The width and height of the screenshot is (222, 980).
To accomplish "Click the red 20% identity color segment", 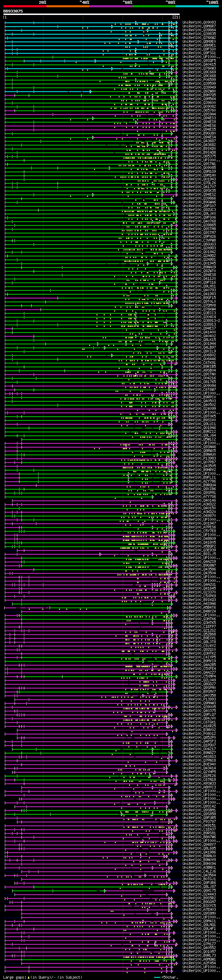I will [x=25, y=6].
